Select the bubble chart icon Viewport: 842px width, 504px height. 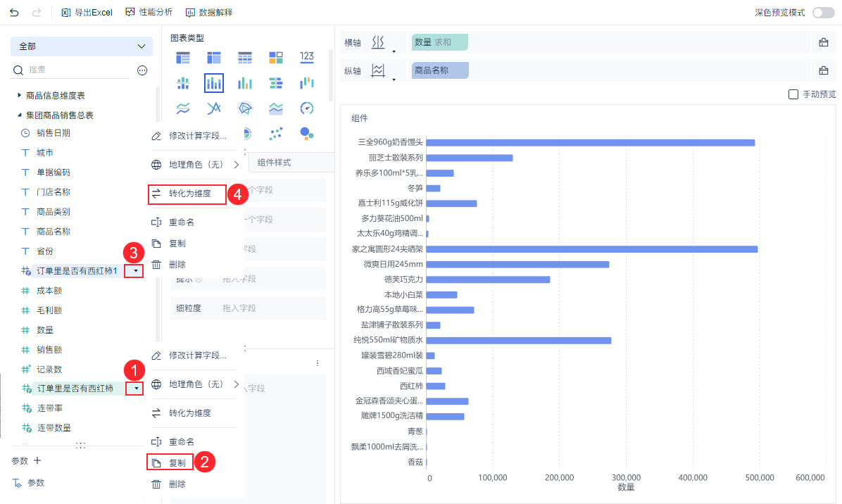(x=307, y=134)
